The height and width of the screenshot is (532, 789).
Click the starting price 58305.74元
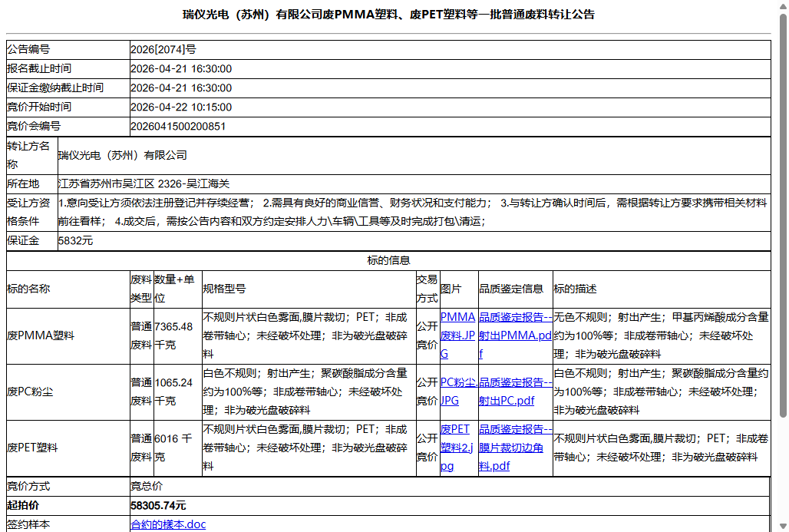point(158,505)
